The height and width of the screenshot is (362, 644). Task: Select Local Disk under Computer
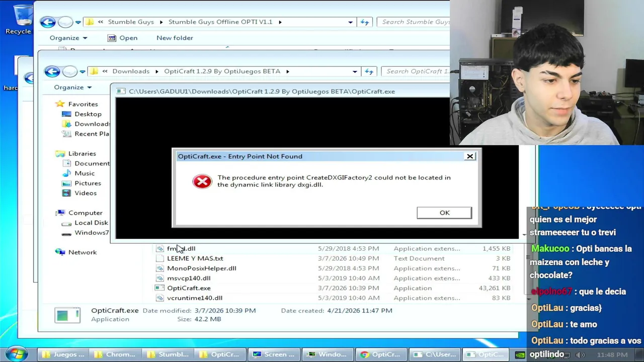[85, 223]
